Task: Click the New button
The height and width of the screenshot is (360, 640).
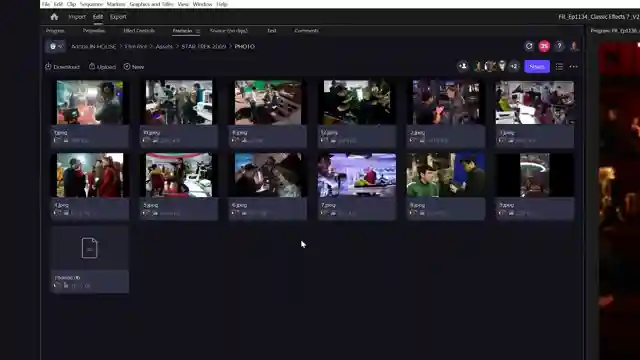Action: (133, 67)
